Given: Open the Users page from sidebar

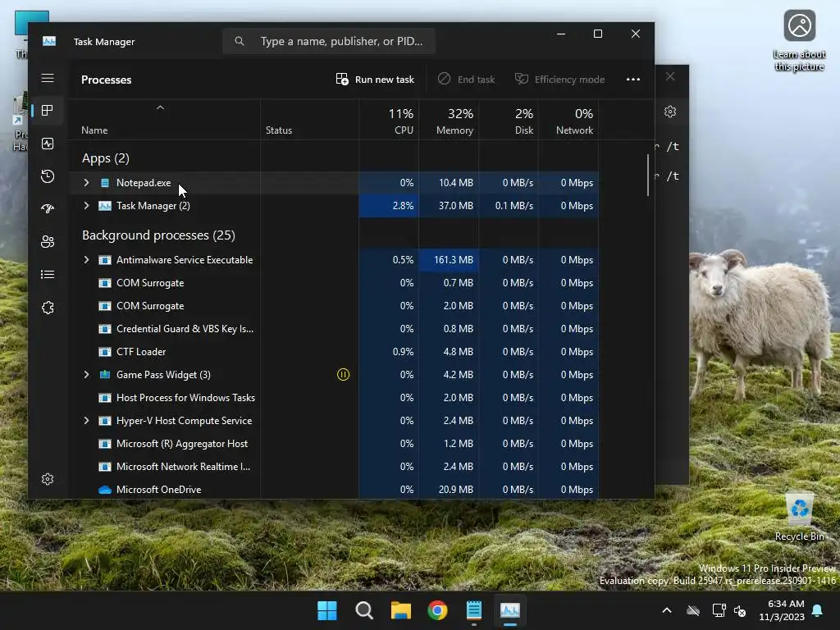Looking at the screenshot, I should pyautogui.click(x=48, y=242).
